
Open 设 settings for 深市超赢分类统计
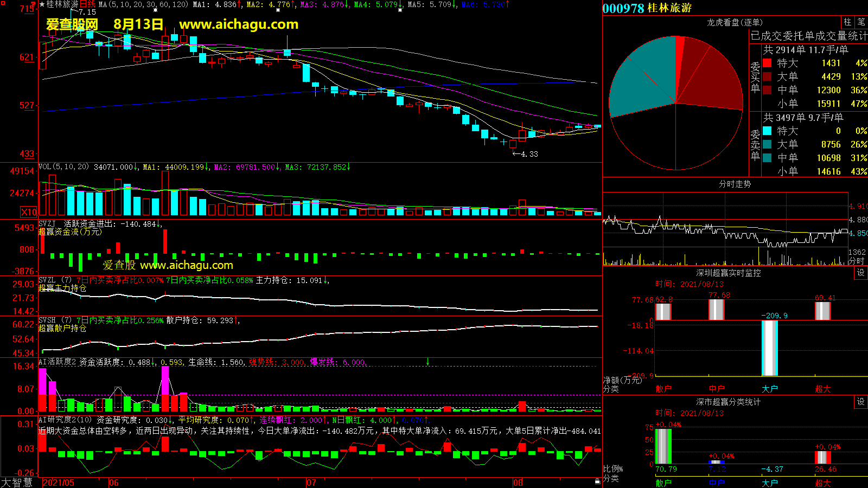tap(861, 402)
